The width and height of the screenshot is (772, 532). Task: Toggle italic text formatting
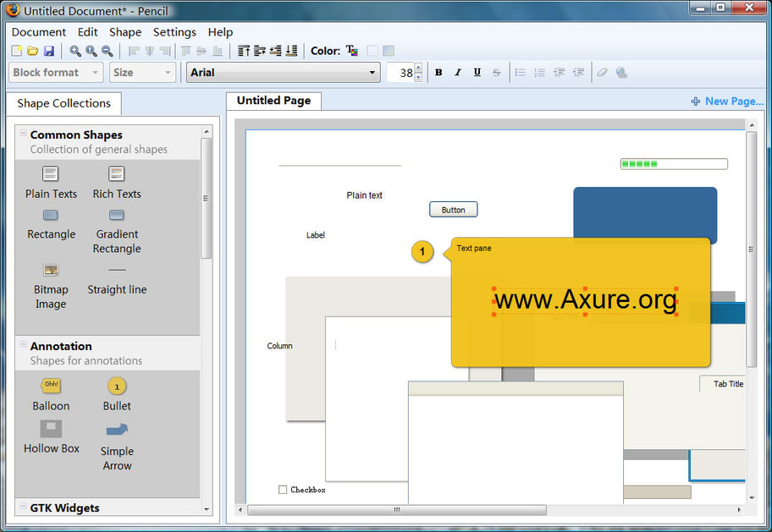[x=458, y=73]
